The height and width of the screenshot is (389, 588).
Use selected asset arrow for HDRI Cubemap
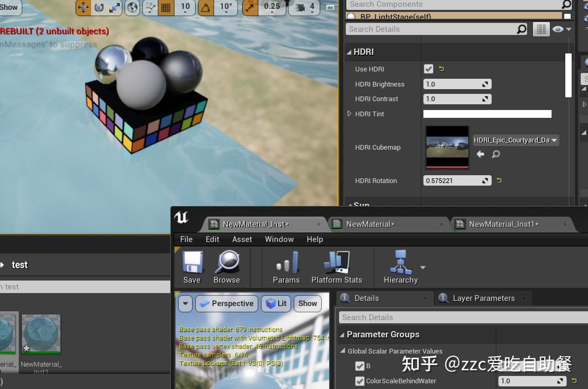click(480, 154)
